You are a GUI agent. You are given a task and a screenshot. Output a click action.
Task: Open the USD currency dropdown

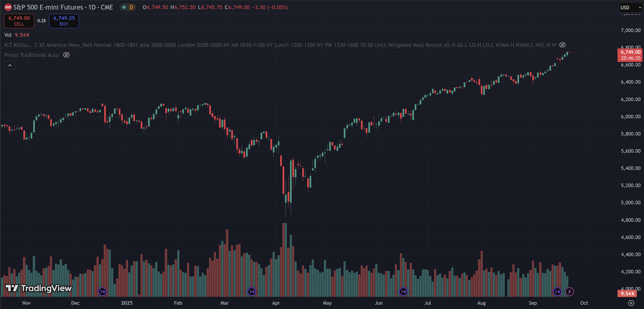[x=630, y=7]
